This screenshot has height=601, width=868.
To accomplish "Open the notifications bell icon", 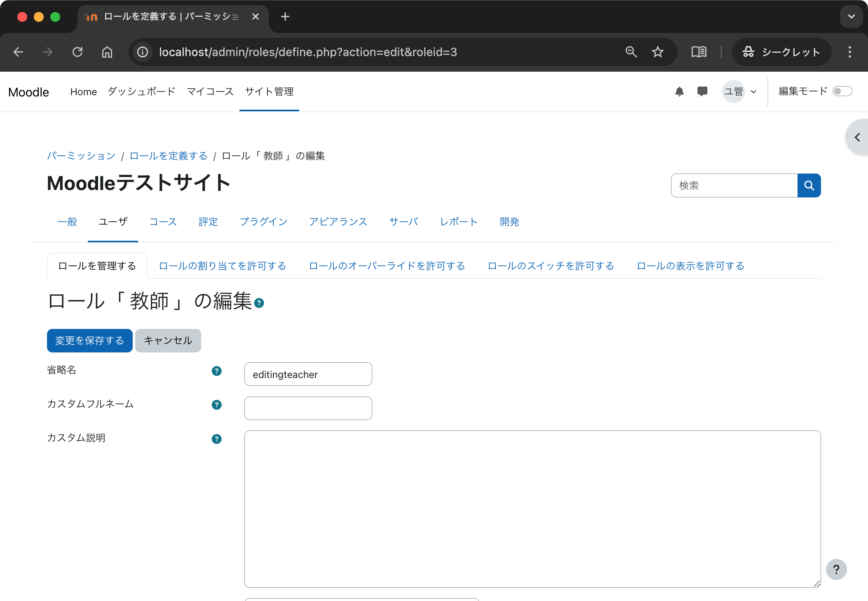I will pos(680,92).
